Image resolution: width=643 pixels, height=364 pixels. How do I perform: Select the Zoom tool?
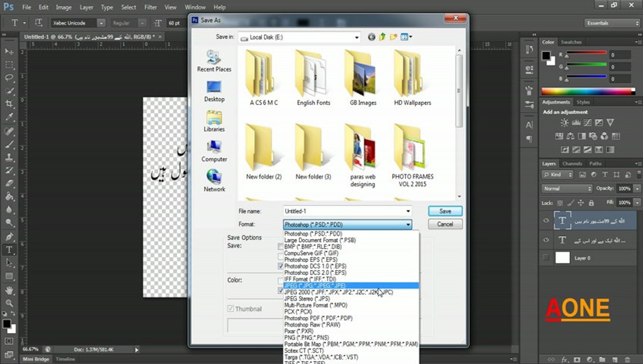pos(9,303)
